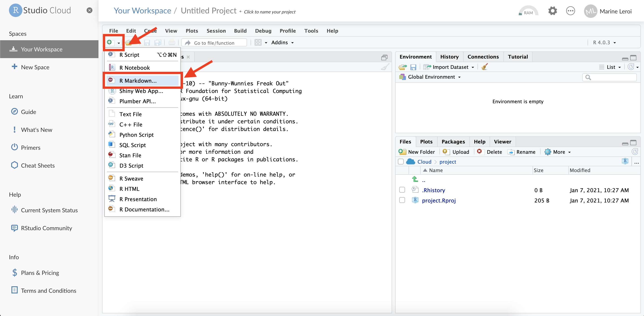Screen dimensions: 644x316
Task: Click the Delete button in Files
Action: 489,152
